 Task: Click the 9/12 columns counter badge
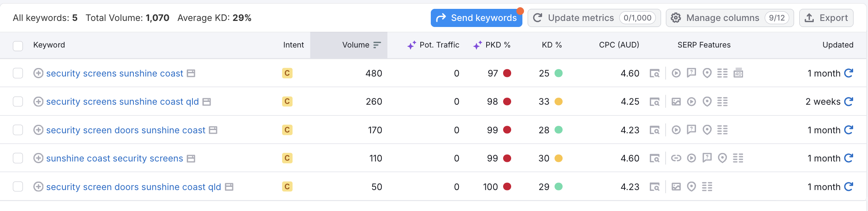[x=777, y=18]
